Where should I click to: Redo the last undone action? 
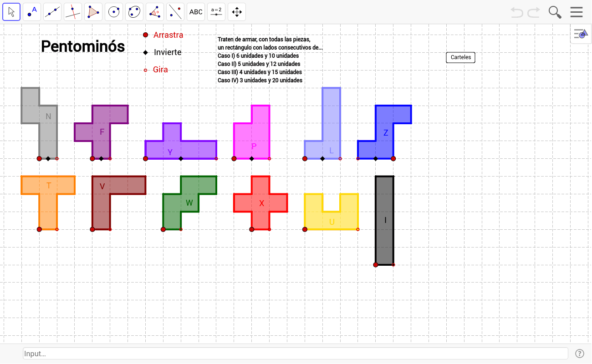534,12
